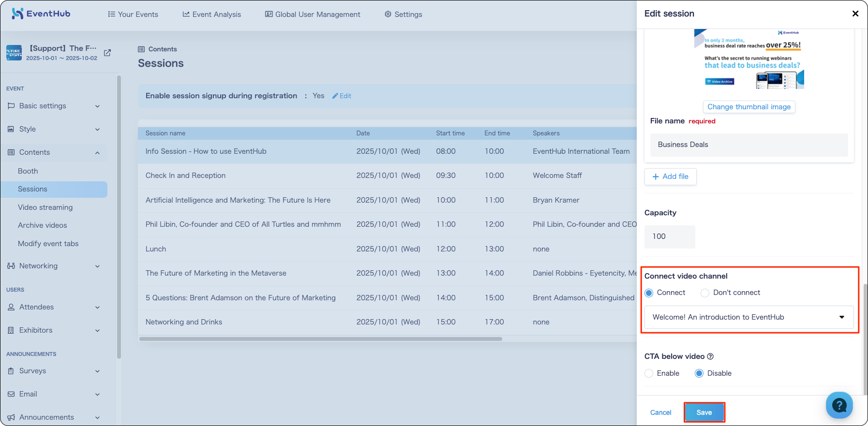Click the Surveys clipboard icon
This screenshot has height=426, width=868.
pyautogui.click(x=11, y=371)
